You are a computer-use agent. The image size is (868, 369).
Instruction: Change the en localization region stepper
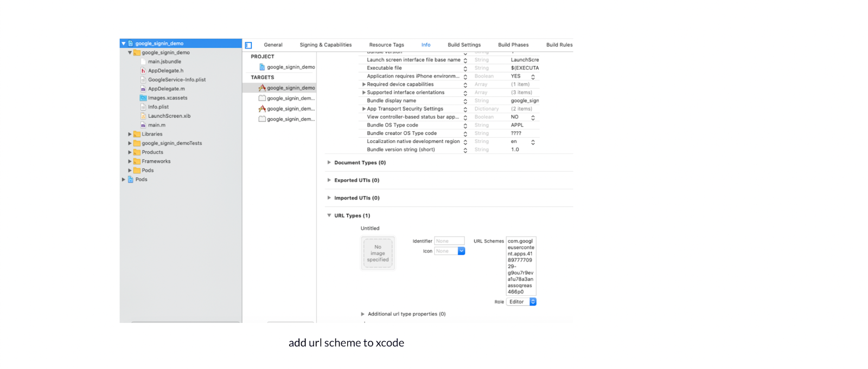pyautogui.click(x=533, y=142)
